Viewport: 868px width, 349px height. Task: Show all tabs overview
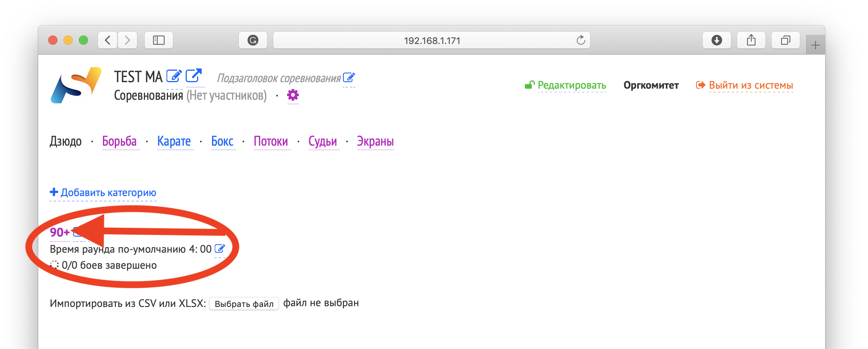tap(786, 40)
